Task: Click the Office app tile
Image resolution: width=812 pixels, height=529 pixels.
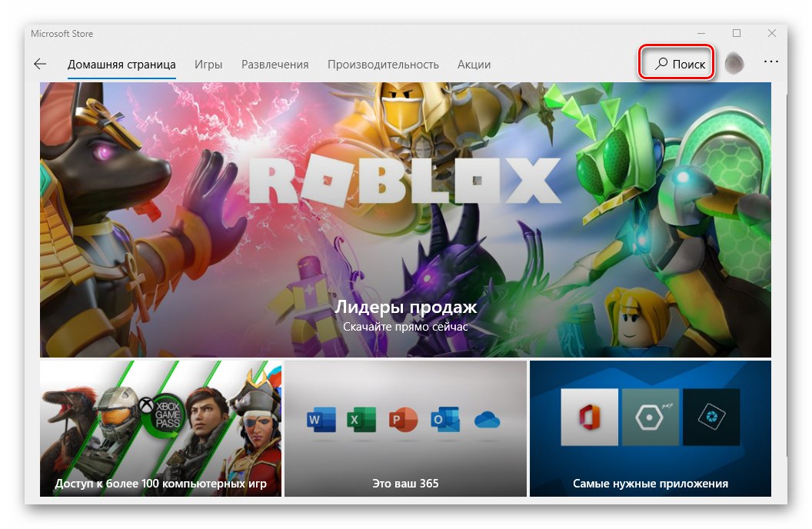Action: pos(589,417)
